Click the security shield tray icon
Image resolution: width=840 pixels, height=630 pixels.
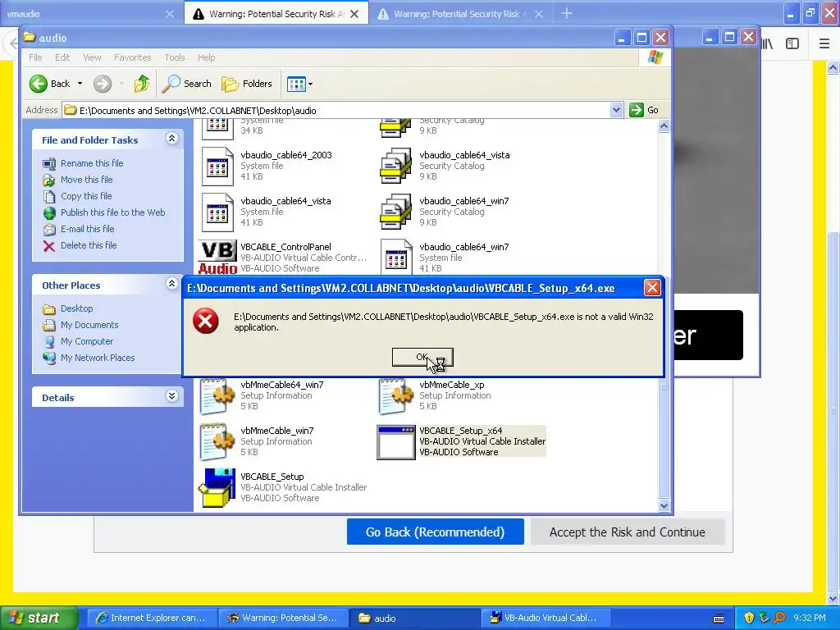[749, 618]
